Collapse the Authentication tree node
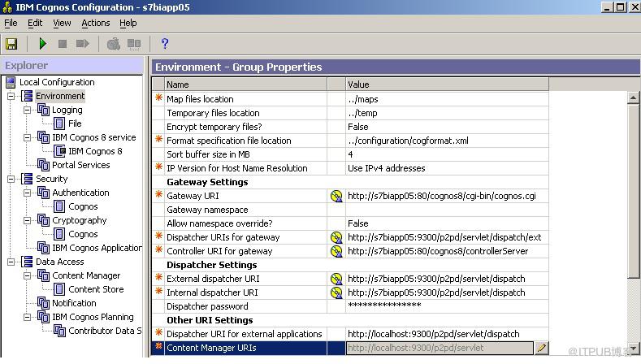Image resolution: width=641 pixels, height=364 pixels. (x=27, y=193)
